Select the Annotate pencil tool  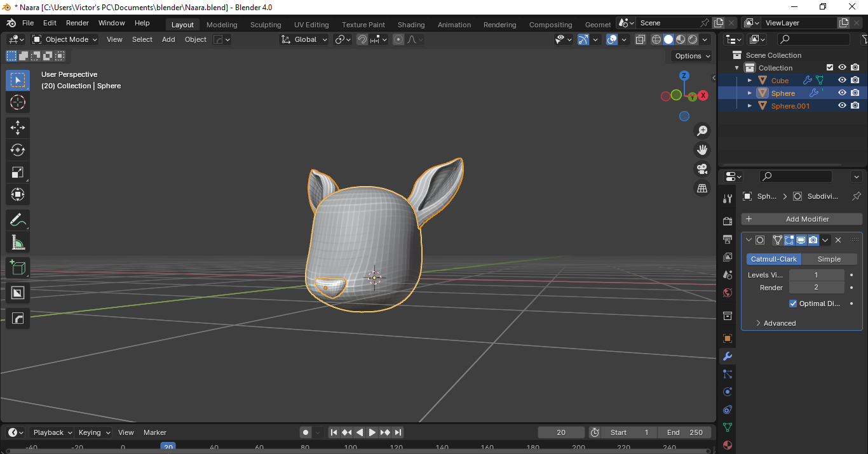18,220
